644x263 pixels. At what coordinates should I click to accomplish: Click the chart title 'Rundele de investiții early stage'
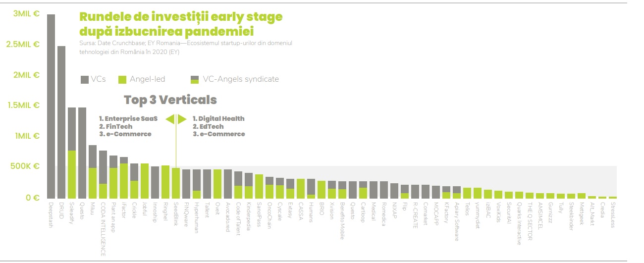point(181,17)
